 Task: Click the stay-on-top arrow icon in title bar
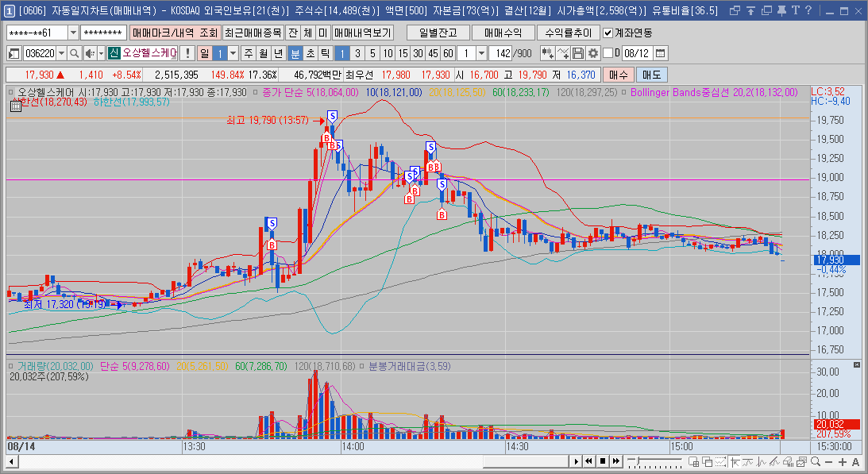pos(750,10)
